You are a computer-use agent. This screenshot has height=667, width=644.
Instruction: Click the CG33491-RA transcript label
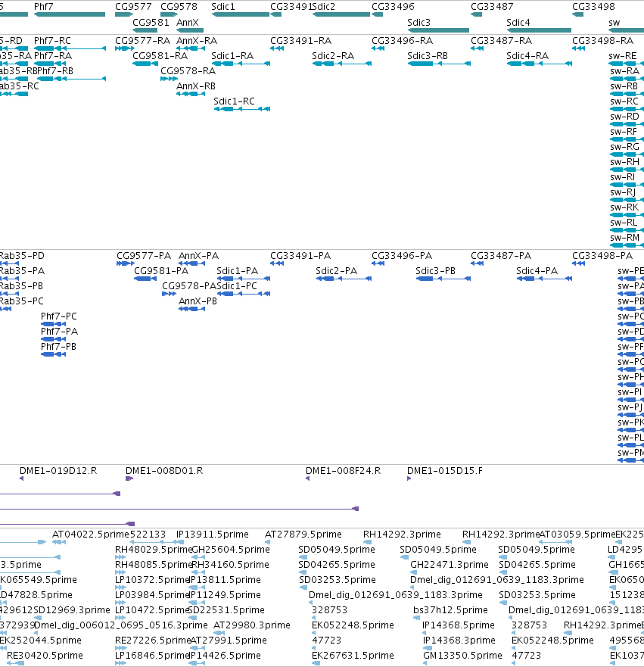tap(300, 41)
